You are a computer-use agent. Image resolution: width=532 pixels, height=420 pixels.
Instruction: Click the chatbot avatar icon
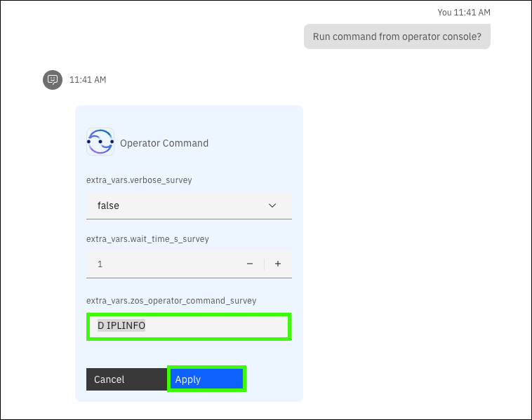(x=52, y=80)
